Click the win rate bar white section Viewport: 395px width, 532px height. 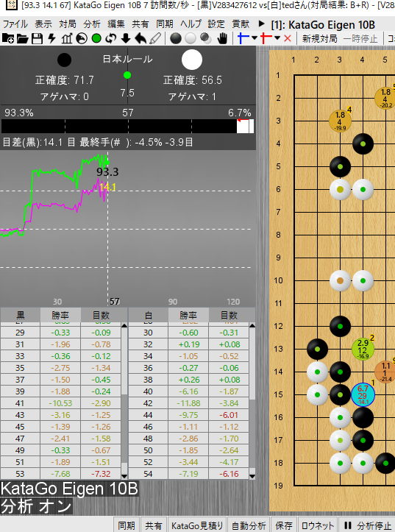[x=245, y=127]
